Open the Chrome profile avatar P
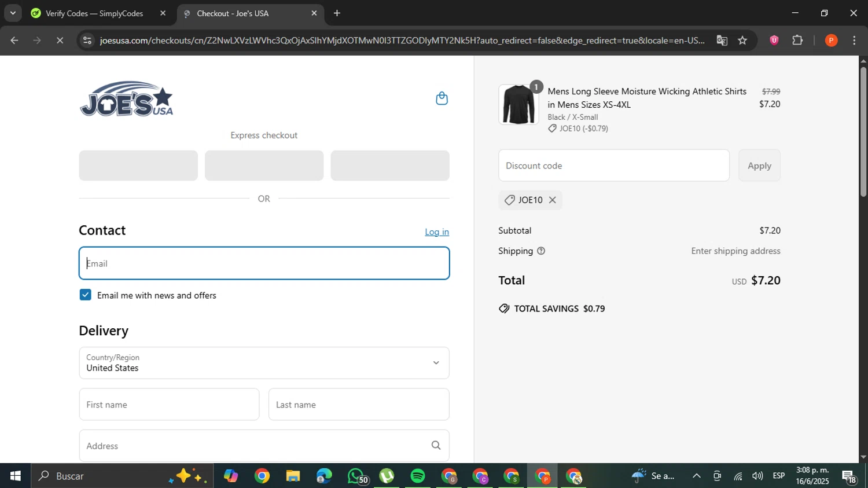Viewport: 868px width, 488px height. point(831,41)
